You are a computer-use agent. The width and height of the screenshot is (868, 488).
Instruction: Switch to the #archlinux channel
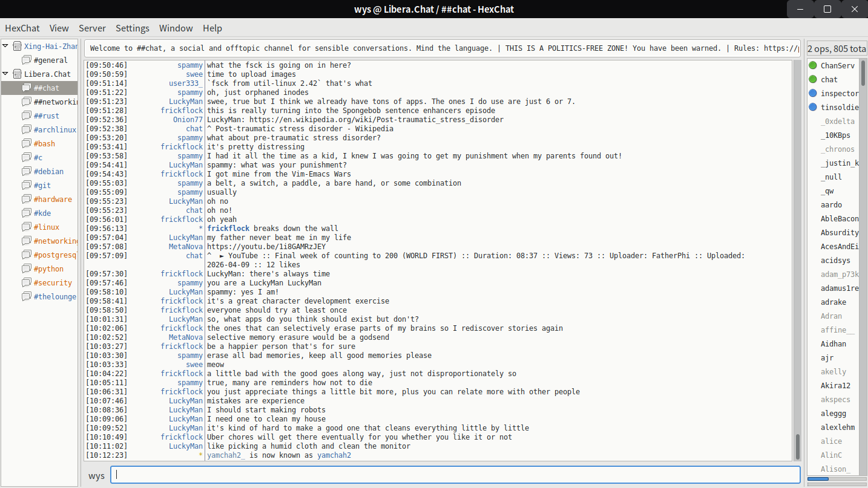click(54, 129)
